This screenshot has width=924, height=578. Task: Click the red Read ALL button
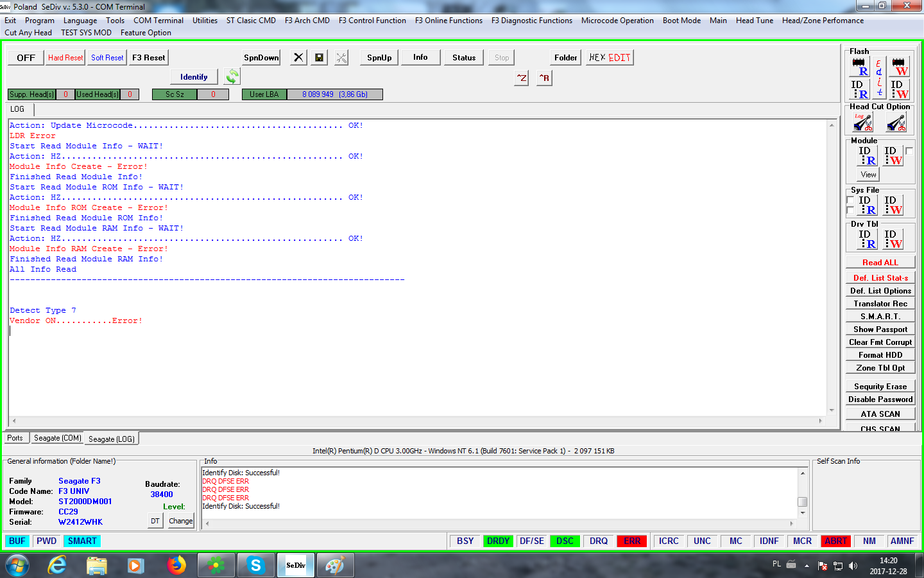[x=880, y=263]
